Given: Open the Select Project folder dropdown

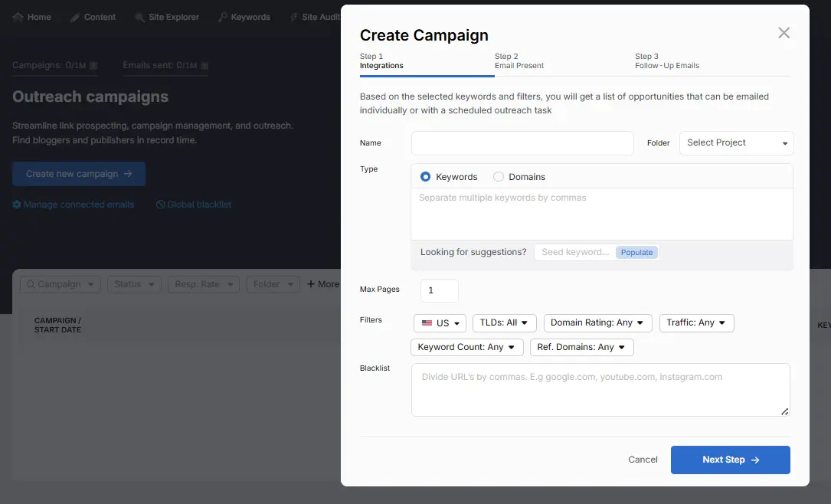Looking at the screenshot, I should pos(736,143).
